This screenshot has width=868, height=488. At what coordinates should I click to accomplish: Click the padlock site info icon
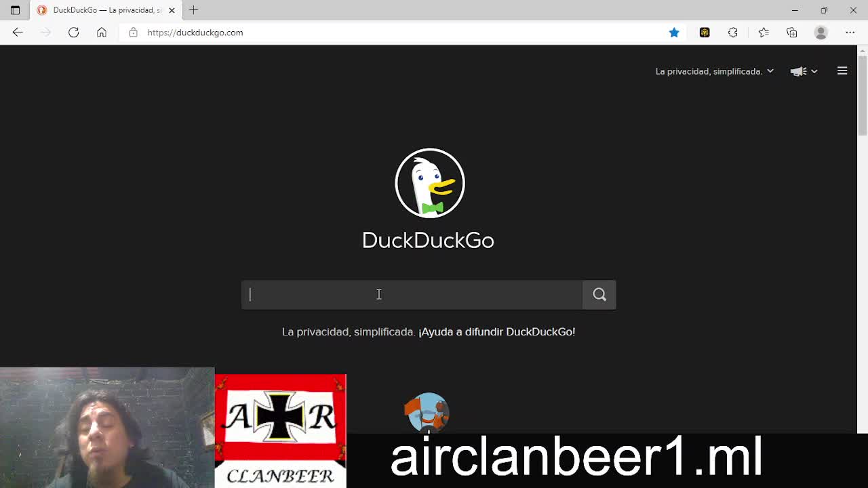click(133, 33)
